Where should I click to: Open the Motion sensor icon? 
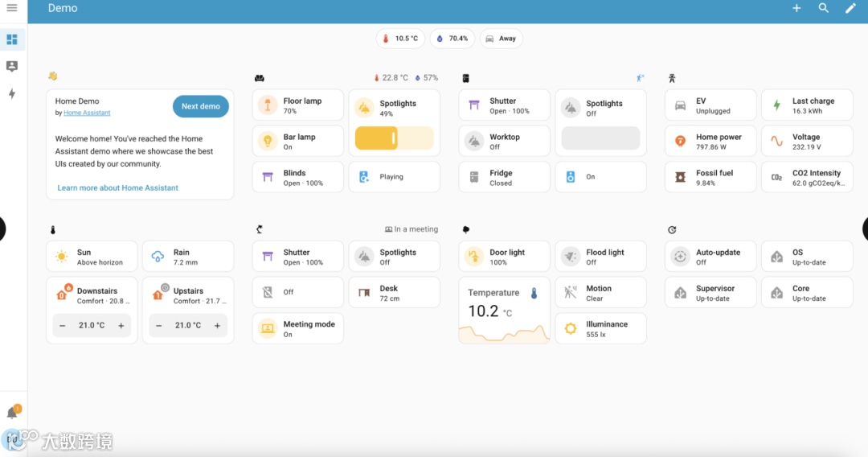tap(570, 293)
